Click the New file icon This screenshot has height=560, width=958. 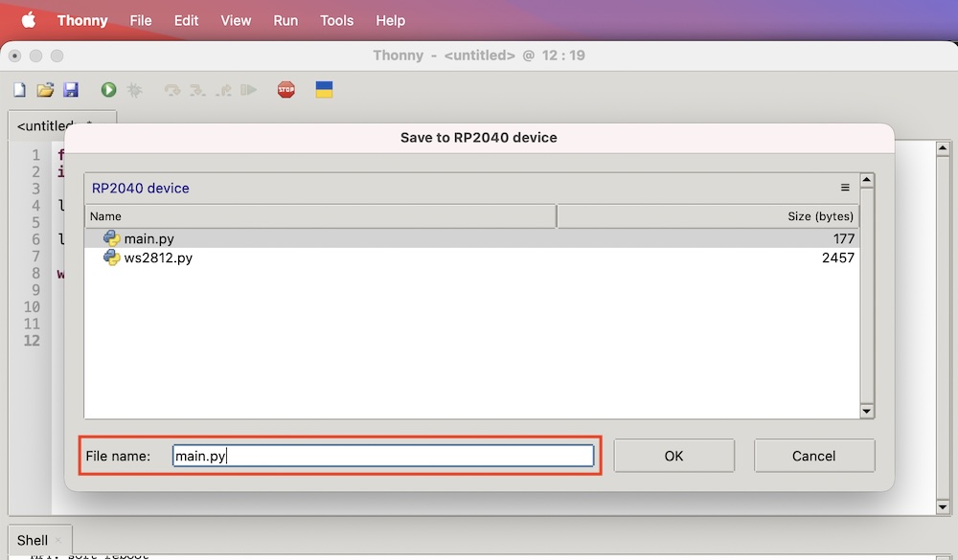click(19, 90)
